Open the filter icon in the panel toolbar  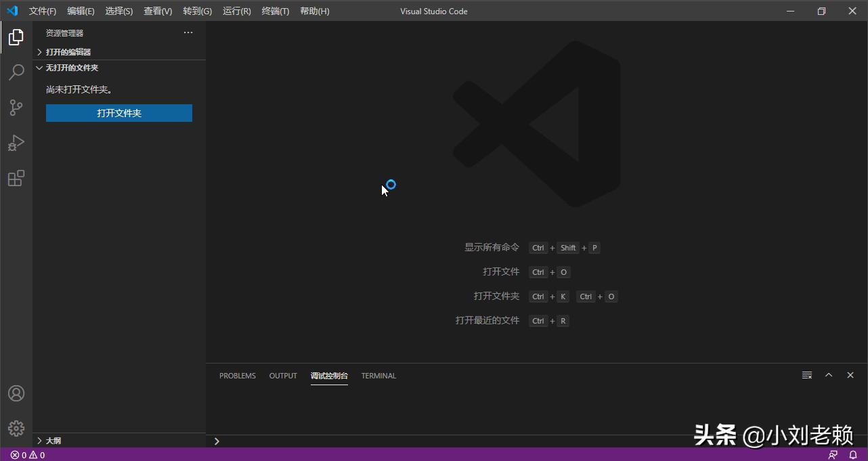click(806, 375)
